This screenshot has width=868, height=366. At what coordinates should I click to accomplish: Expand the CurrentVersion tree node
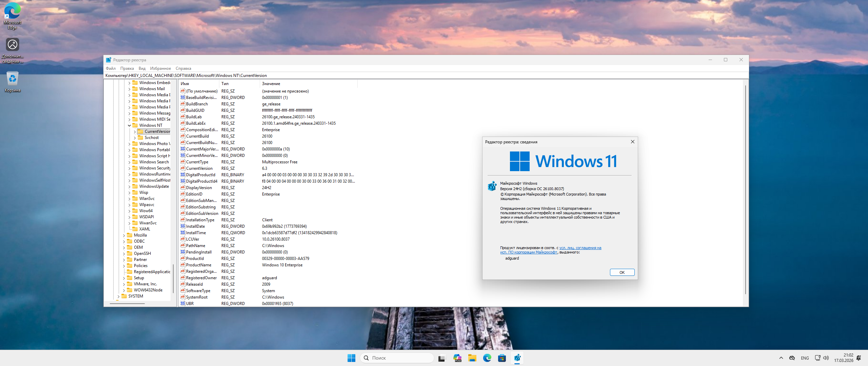[x=135, y=131]
